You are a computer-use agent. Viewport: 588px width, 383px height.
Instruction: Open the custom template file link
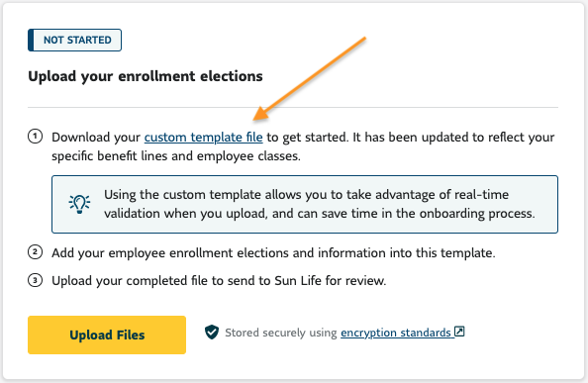coord(203,138)
